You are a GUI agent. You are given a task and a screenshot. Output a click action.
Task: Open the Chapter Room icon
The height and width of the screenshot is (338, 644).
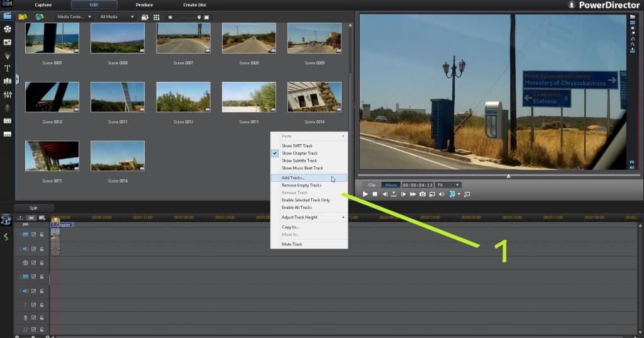point(8,121)
